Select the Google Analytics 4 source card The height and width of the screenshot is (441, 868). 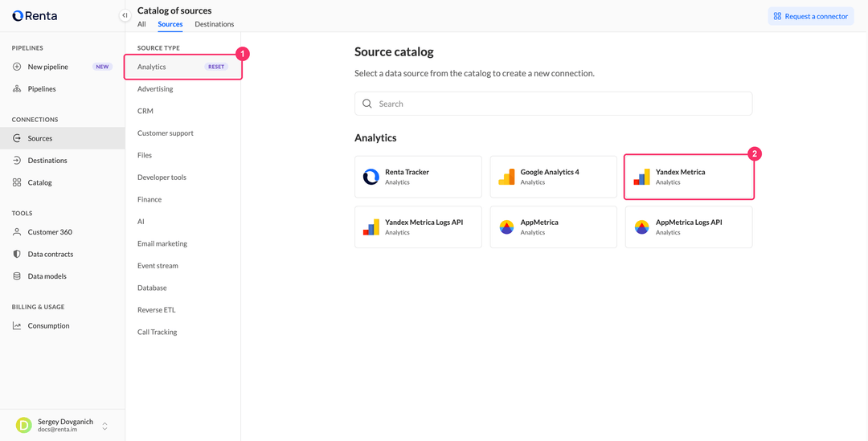[x=553, y=177]
